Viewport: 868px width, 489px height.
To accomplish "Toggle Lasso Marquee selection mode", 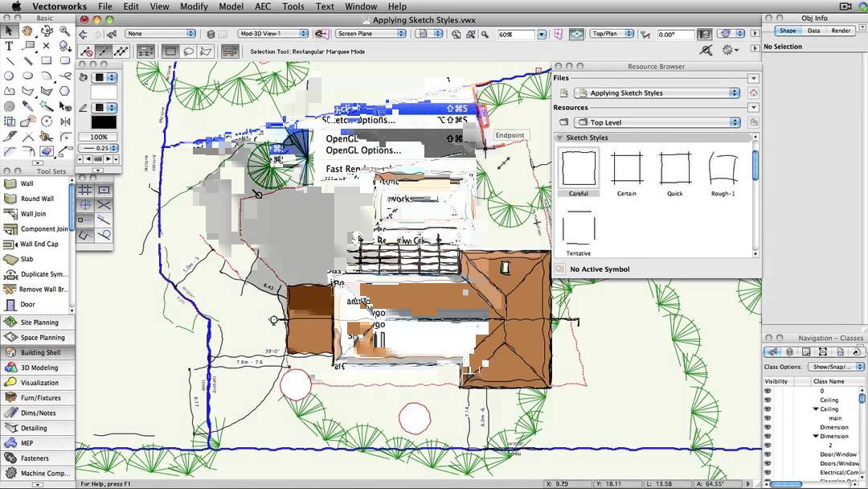I will (188, 51).
